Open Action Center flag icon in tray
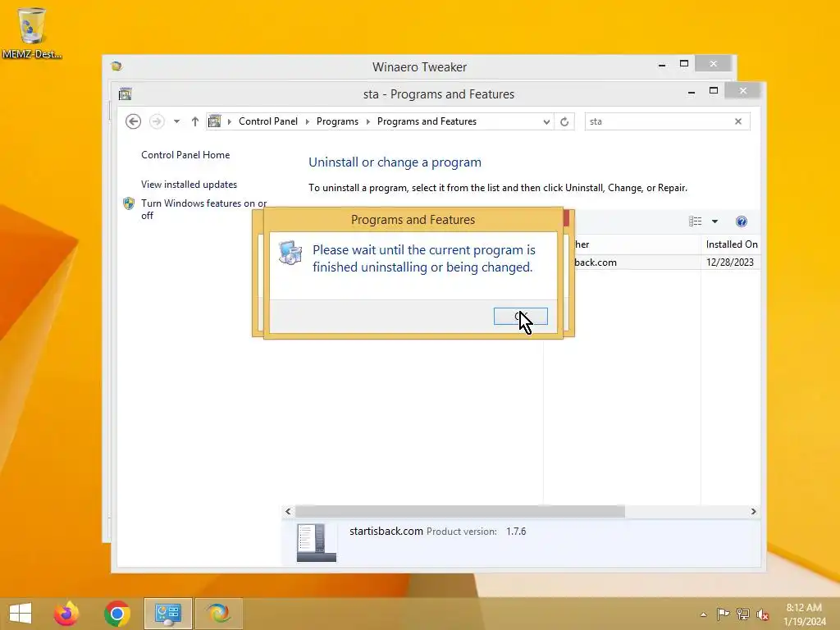 (x=724, y=614)
